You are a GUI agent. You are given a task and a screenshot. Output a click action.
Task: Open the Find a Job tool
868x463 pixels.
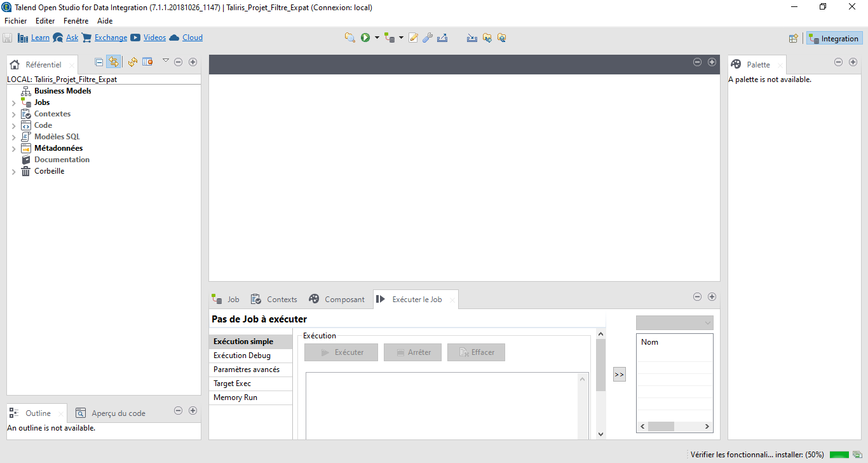[350, 38]
